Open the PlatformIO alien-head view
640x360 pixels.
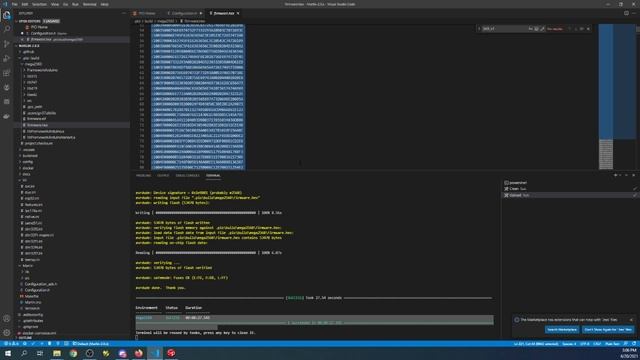click(7, 87)
